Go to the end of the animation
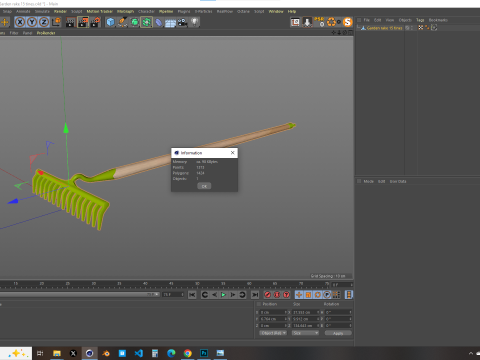Viewport: 480px width, 360px height. coord(255,295)
